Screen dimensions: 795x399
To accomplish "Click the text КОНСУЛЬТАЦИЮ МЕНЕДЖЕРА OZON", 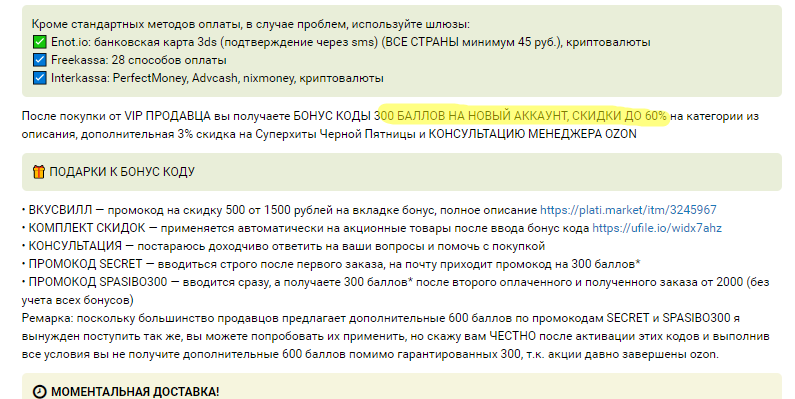I will pyautogui.click(x=532, y=134).
